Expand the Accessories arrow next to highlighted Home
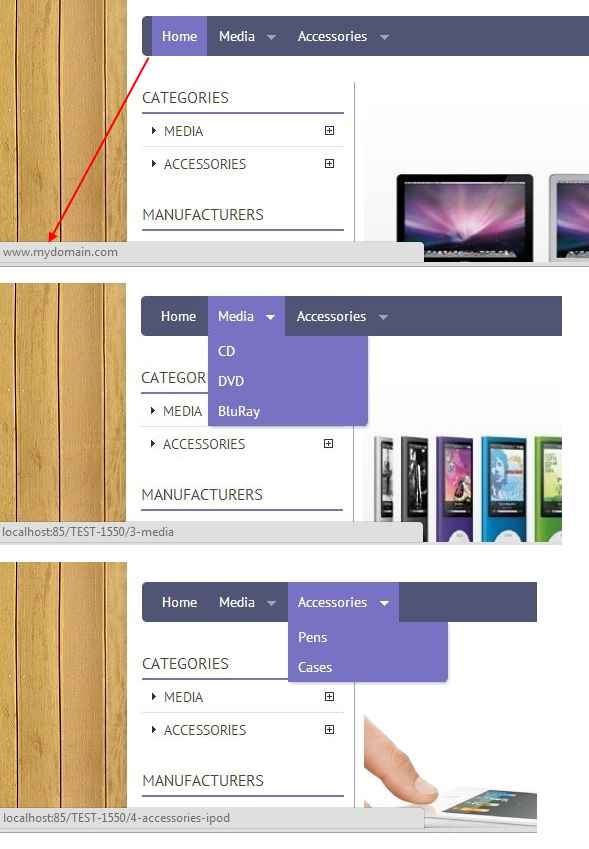The image size is (589, 849). pyautogui.click(x=384, y=37)
